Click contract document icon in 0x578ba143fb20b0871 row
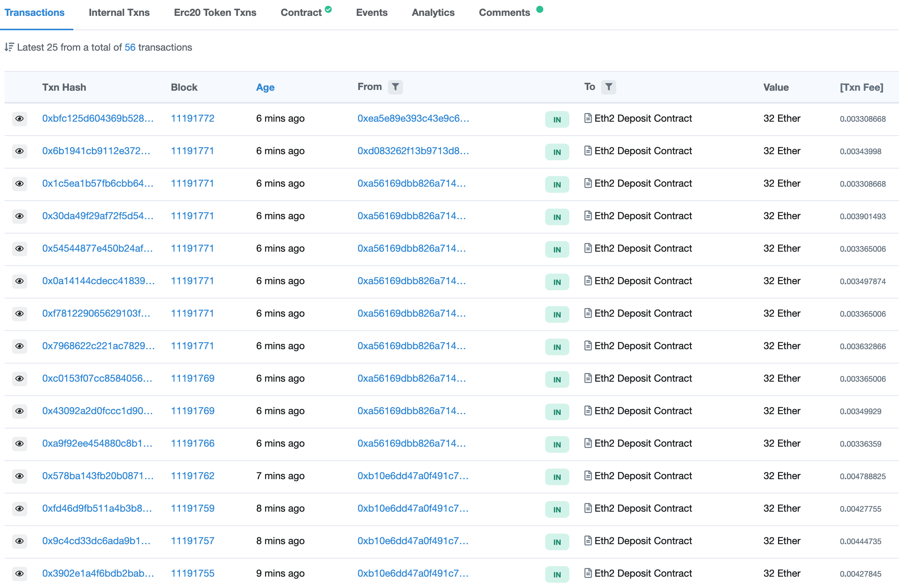This screenshot has height=588, width=899. pyautogui.click(x=588, y=476)
